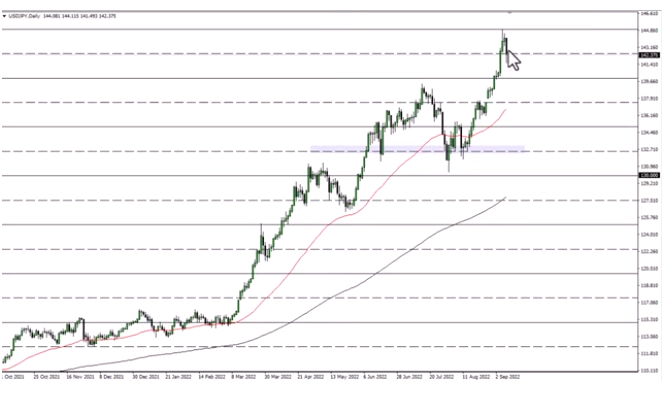Click the chart shift marker triangle at top
Screen dimensions: 672x394
click(x=510, y=13)
